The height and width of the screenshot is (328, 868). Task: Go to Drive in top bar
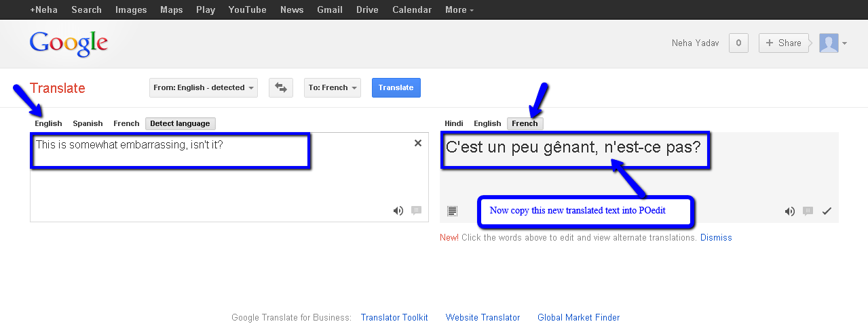click(x=367, y=9)
